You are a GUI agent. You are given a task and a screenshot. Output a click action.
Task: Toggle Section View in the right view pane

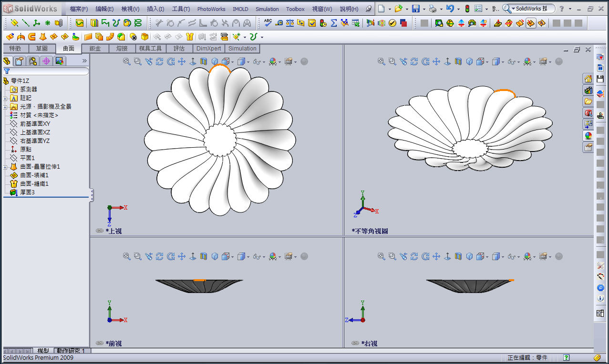pyautogui.click(x=458, y=256)
